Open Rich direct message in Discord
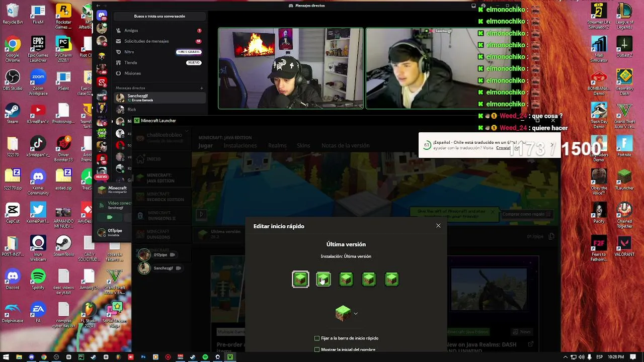Viewport: 644px width, 362px height. 159,110
